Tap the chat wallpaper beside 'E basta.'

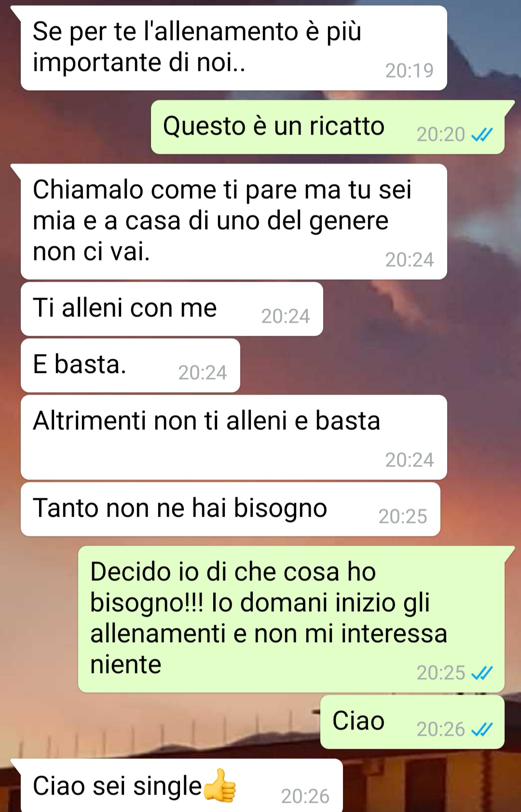pyautogui.click(x=376, y=365)
